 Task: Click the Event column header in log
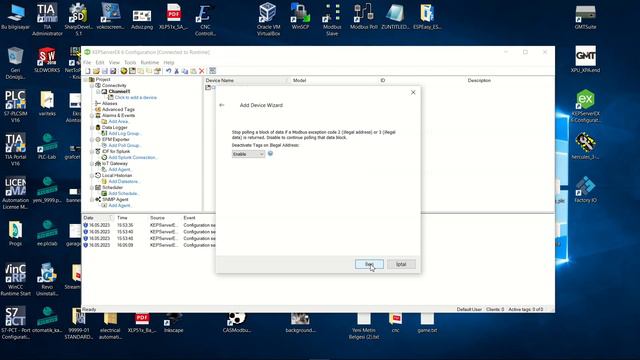[x=189, y=218]
